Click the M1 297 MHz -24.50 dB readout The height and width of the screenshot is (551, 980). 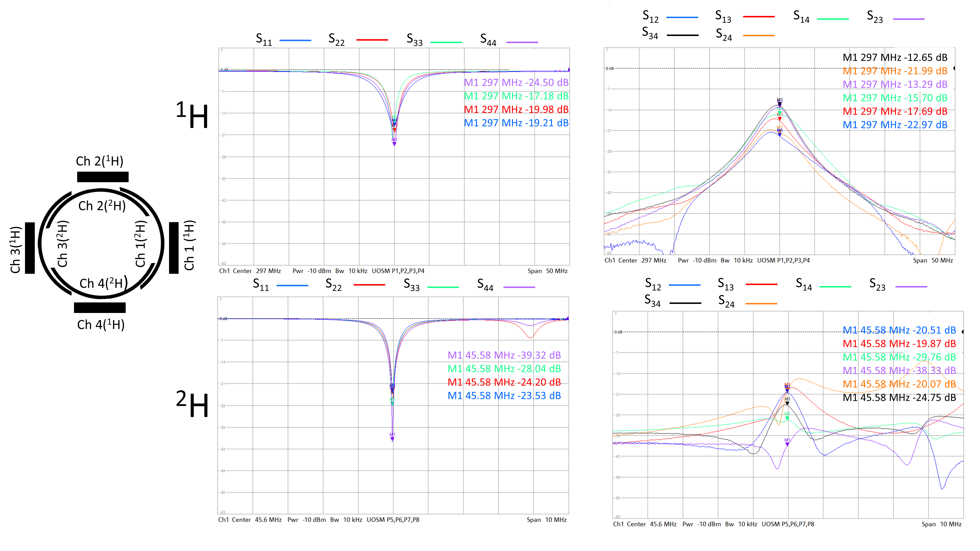coord(516,83)
